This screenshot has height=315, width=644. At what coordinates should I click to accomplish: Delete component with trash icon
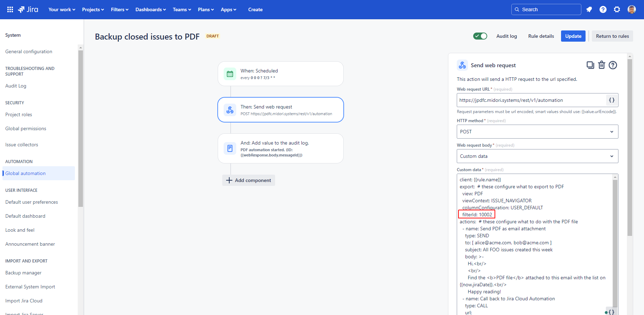coord(602,65)
